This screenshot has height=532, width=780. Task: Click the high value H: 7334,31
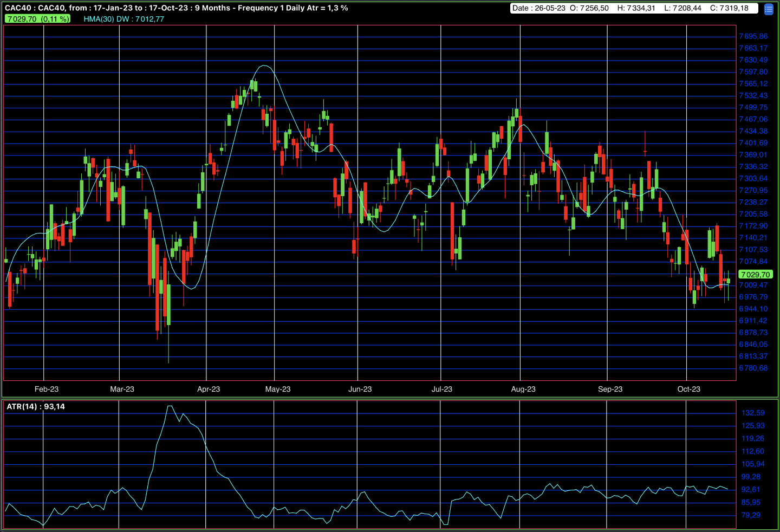(636, 8)
